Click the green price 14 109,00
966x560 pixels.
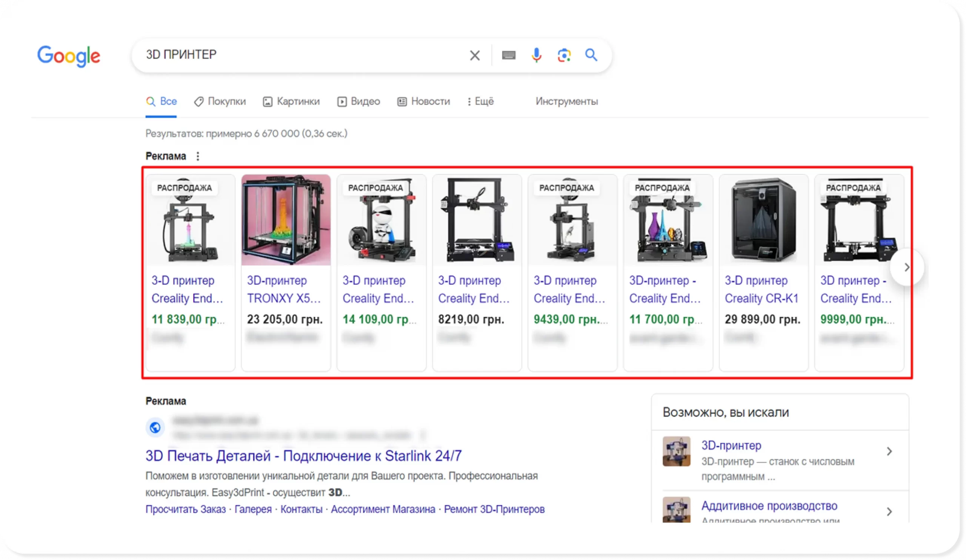point(379,319)
